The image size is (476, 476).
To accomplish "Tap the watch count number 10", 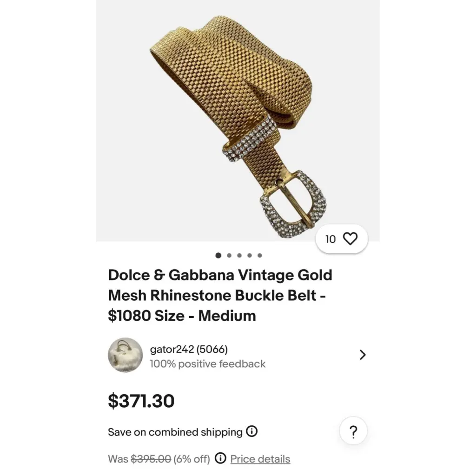I will [331, 239].
